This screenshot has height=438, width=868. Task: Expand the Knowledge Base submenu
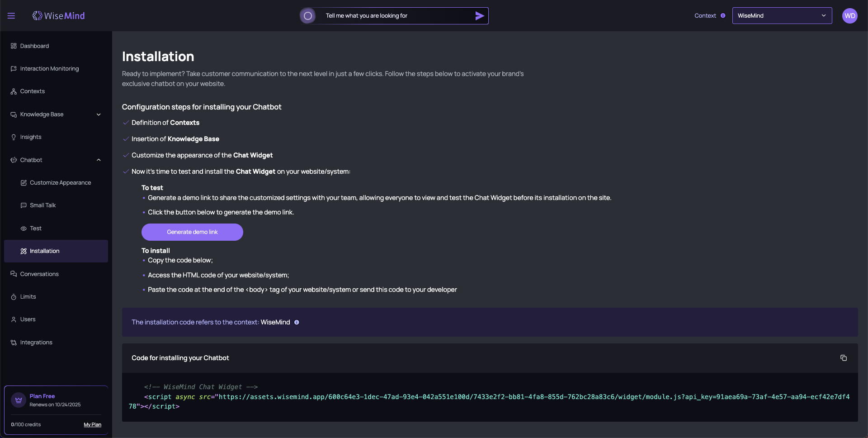[99, 114]
